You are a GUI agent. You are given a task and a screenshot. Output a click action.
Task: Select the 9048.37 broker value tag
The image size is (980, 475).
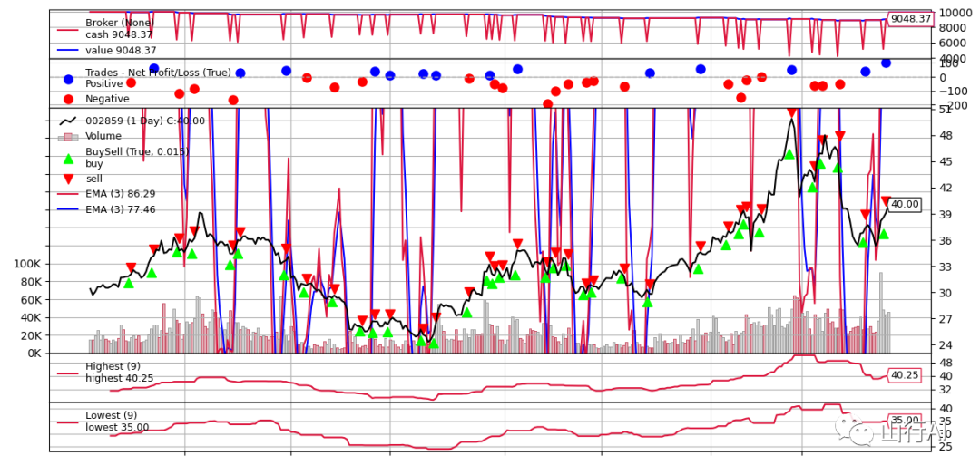911,19
